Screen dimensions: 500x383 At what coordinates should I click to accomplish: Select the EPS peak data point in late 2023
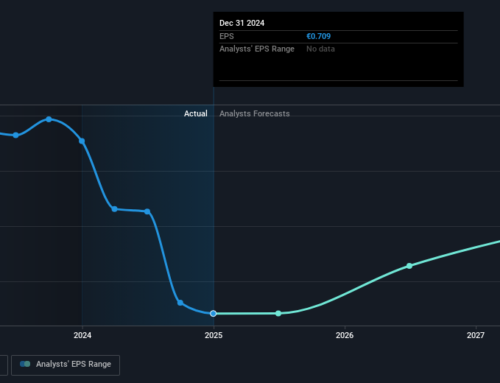tap(49, 119)
